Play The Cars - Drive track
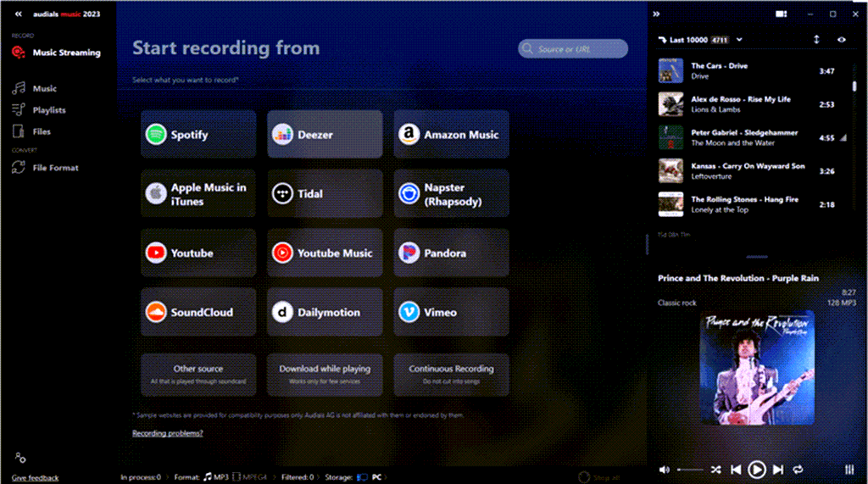 click(753, 71)
